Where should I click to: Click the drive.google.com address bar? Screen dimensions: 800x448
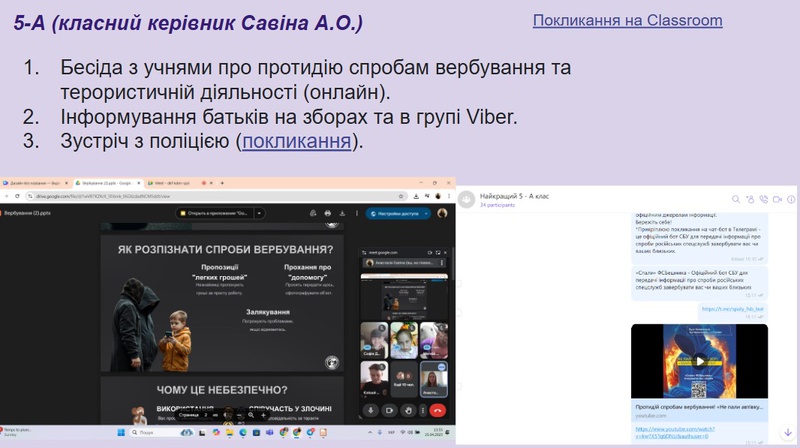tap(217, 196)
